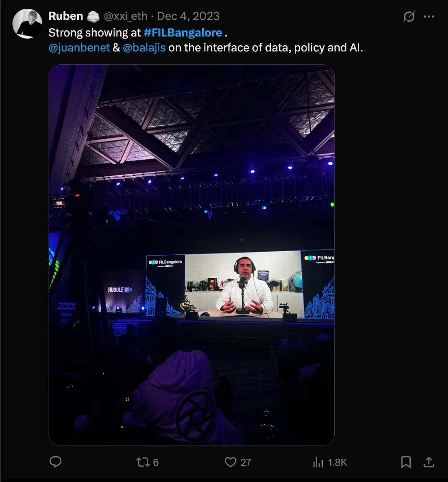
Task: Open the FILBangalore stage photo
Action: (x=192, y=255)
